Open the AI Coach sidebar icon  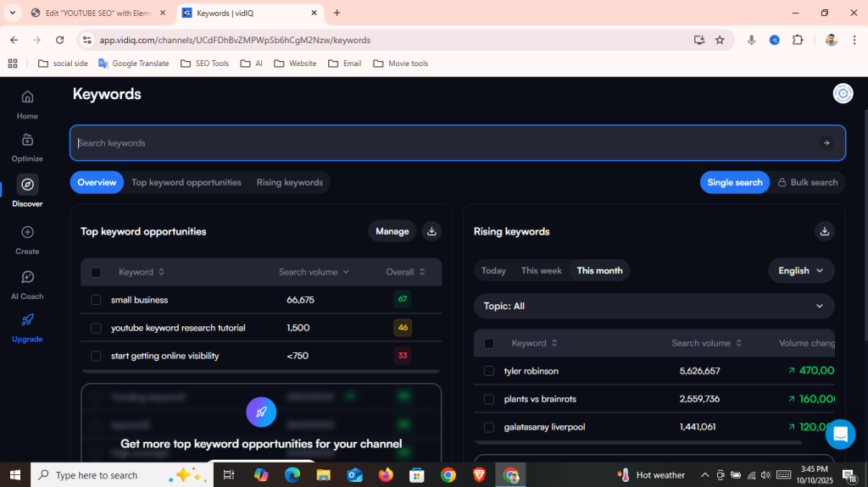coord(27,278)
